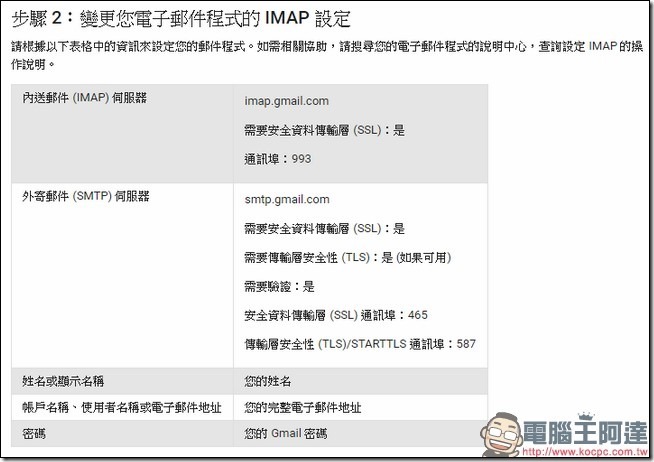Select the IMAP '通訊埠：993' line
The image size is (654, 462).
point(278,159)
